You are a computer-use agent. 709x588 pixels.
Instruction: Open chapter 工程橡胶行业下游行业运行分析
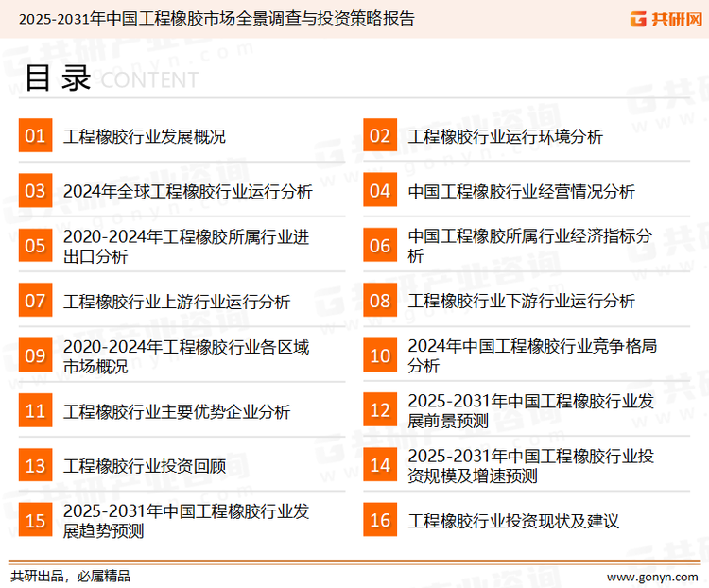(x=521, y=302)
